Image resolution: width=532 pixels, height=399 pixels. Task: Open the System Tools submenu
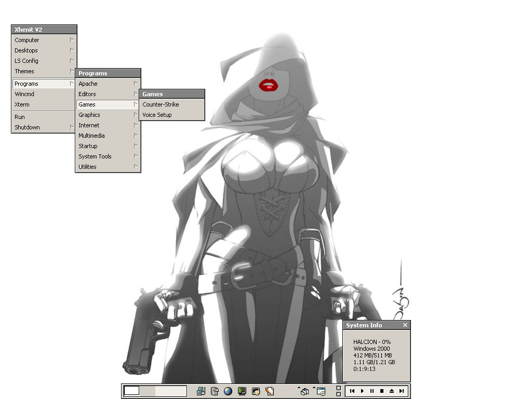point(108,156)
